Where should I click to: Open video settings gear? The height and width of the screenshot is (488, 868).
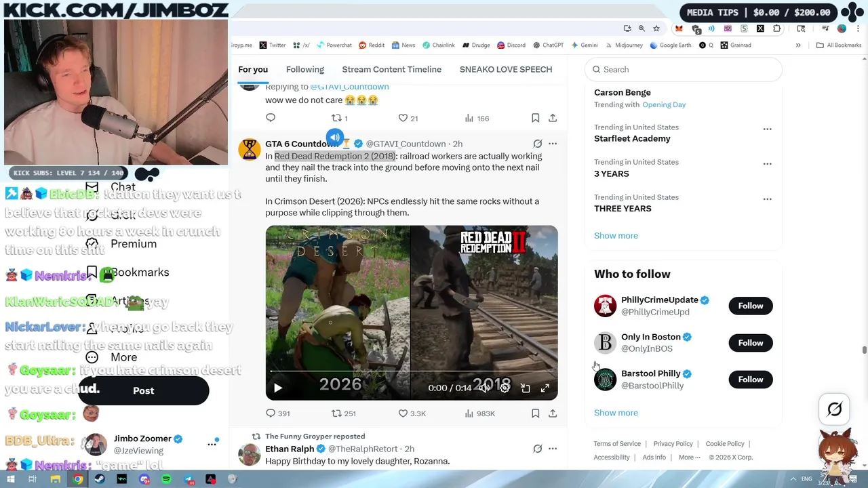[505, 388]
